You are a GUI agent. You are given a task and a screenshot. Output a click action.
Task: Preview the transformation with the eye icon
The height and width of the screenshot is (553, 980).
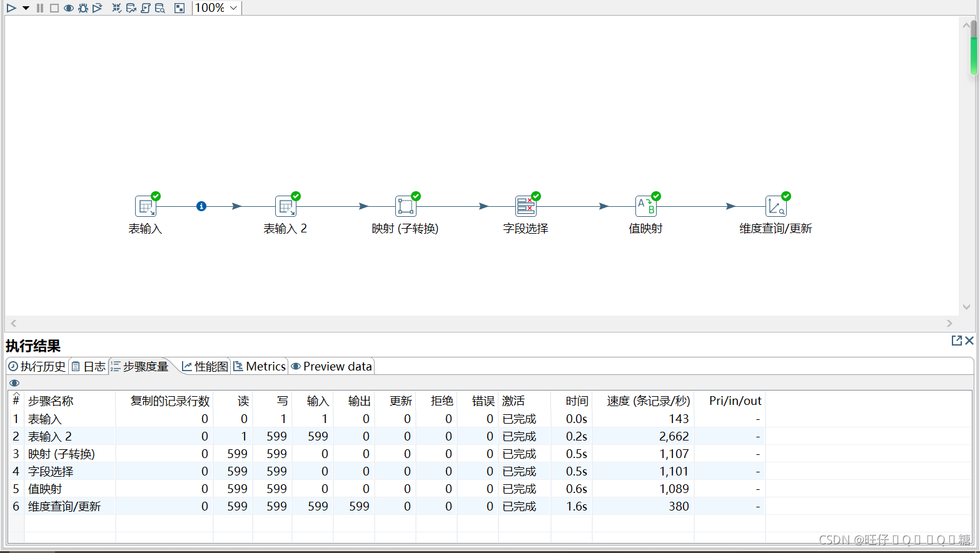pos(69,8)
